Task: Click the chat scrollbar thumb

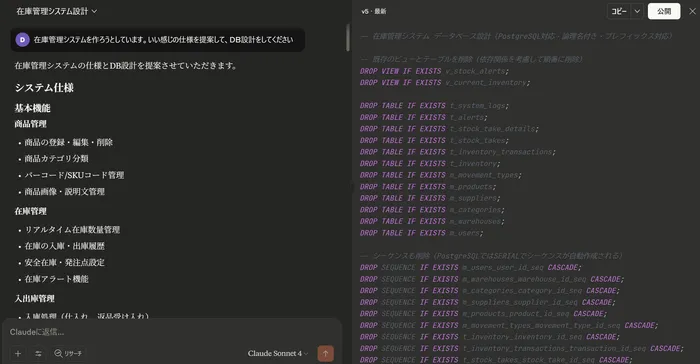Action: click(x=348, y=37)
